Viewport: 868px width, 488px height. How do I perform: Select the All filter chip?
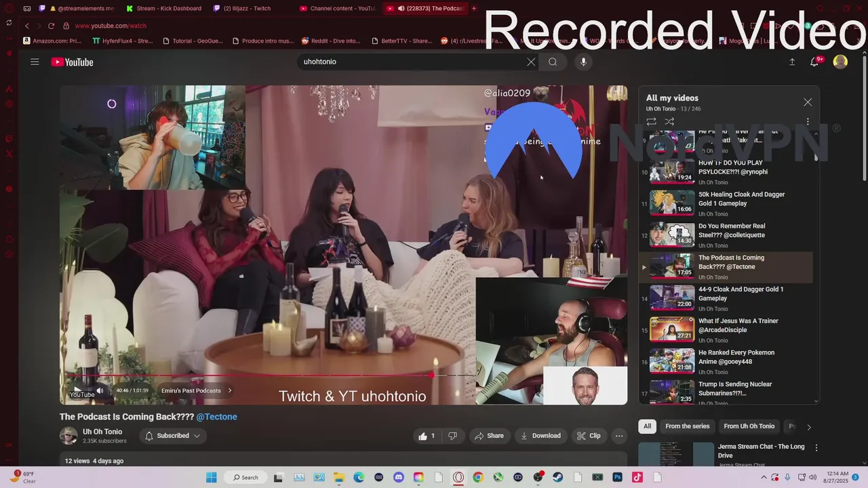pyautogui.click(x=647, y=426)
